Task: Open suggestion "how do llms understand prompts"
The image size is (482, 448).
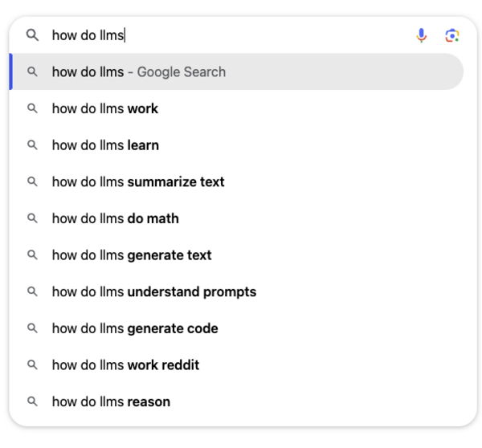Action: 154,291
